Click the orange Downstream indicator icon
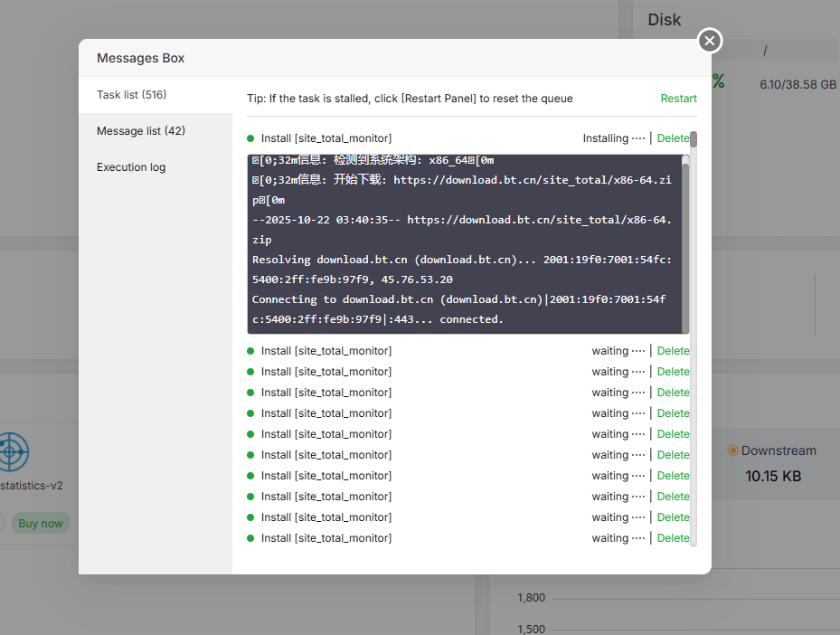 coord(733,450)
